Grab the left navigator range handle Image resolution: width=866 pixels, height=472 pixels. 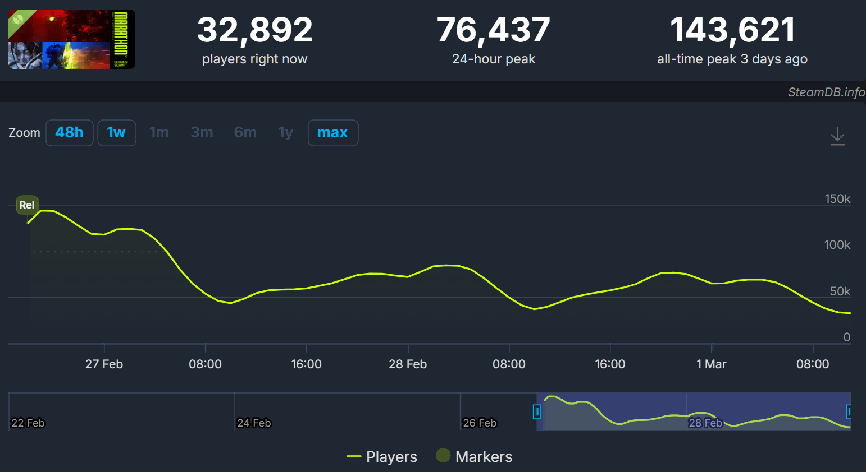tap(537, 411)
